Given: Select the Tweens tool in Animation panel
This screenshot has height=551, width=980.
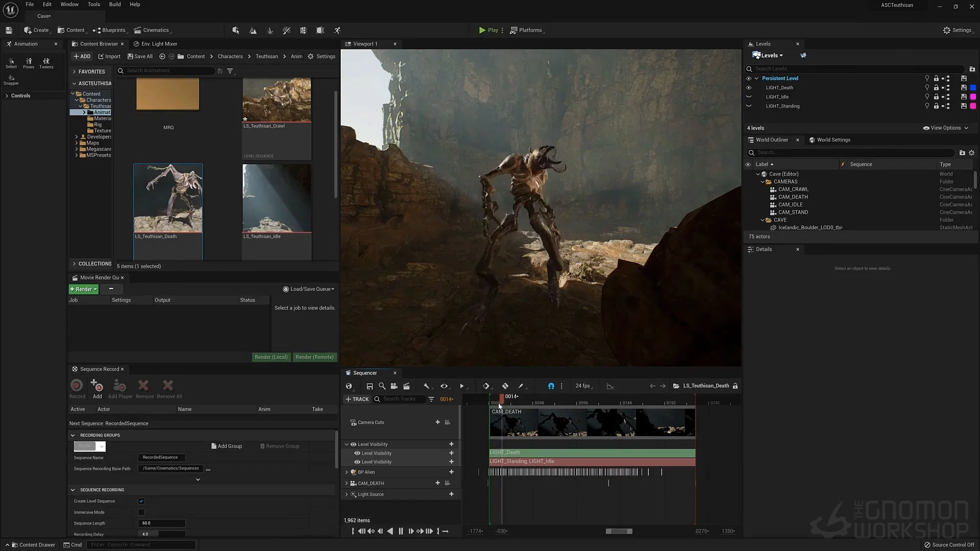Looking at the screenshot, I should [46, 63].
